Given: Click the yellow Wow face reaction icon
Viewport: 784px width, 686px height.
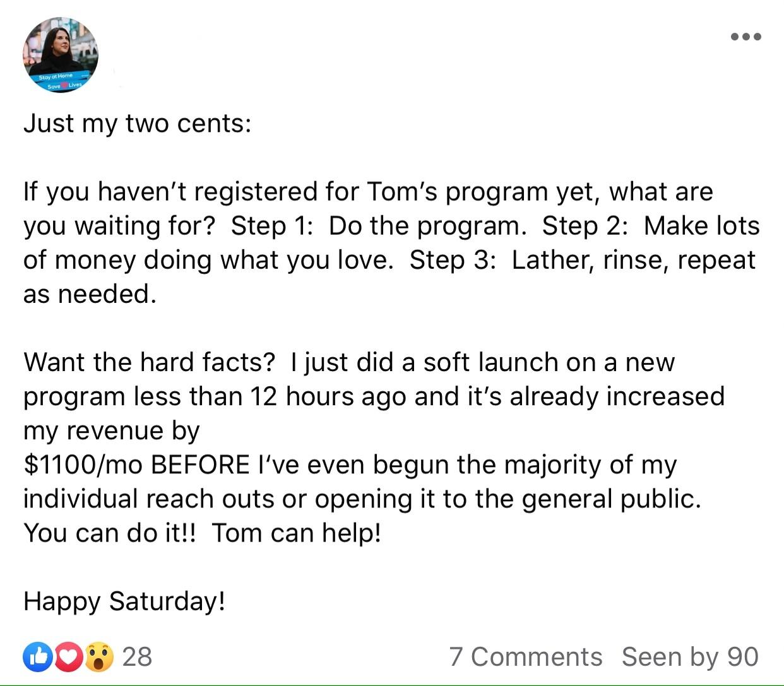Looking at the screenshot, I should [99, 657].
